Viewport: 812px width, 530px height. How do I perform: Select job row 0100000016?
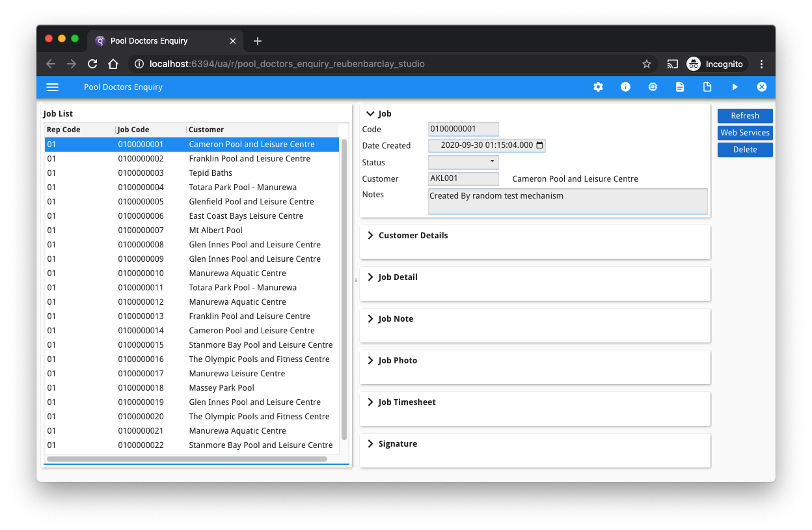(192, 359)
